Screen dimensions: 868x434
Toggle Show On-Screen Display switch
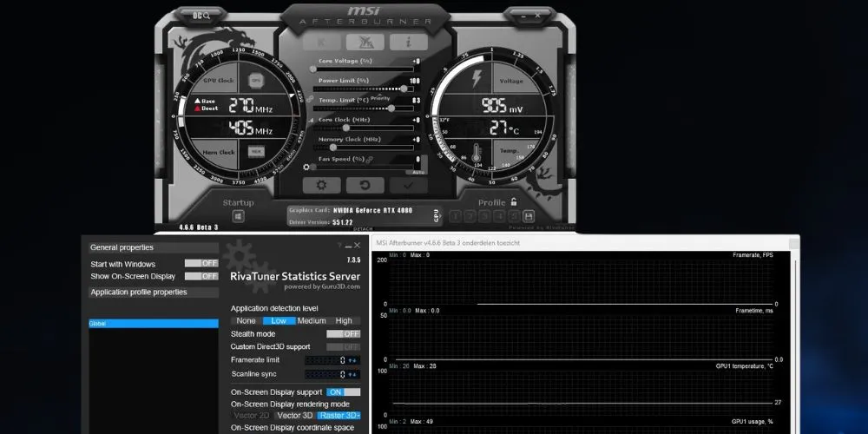click(201, 276)
